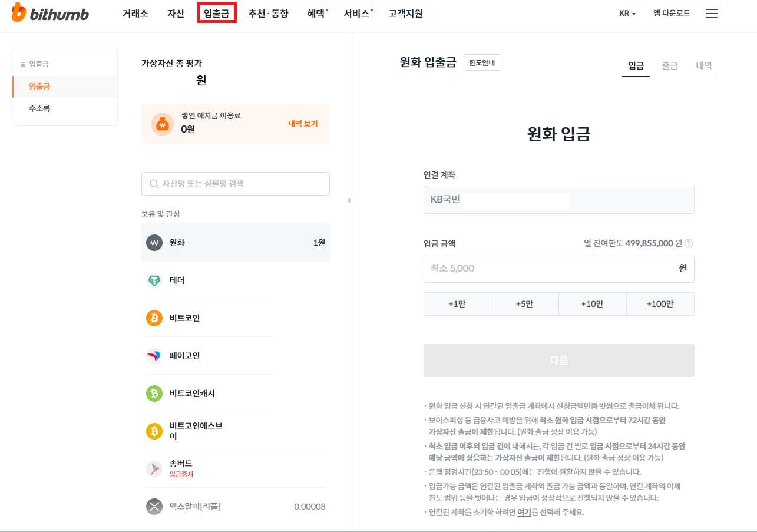
Task: Select the 비트코인 asset name
Action: pyautogui.click(x=185, y=318)
